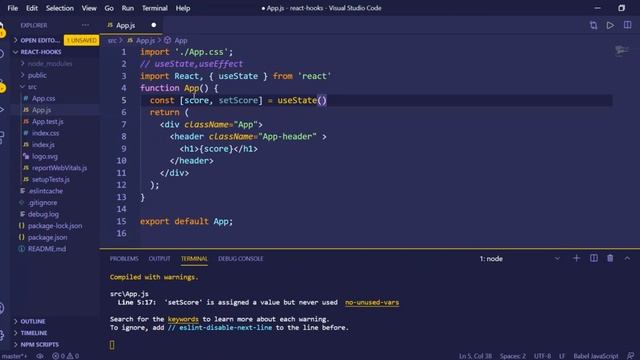Switch to the Output tab

(159, 259)
